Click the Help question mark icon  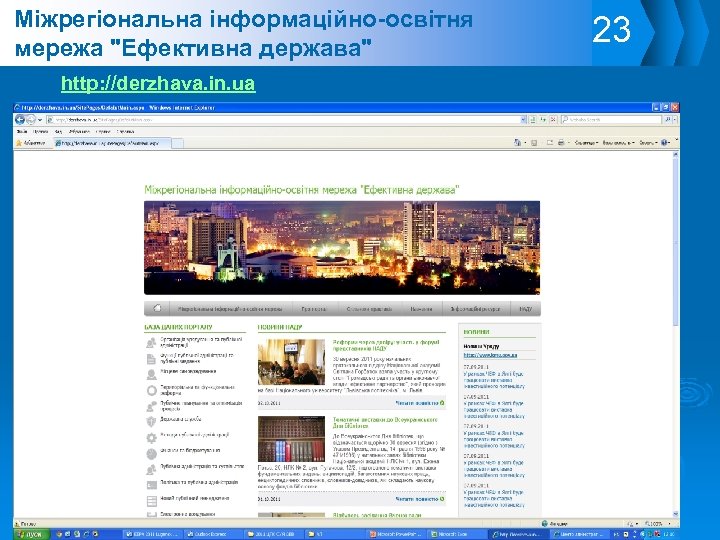665,143
